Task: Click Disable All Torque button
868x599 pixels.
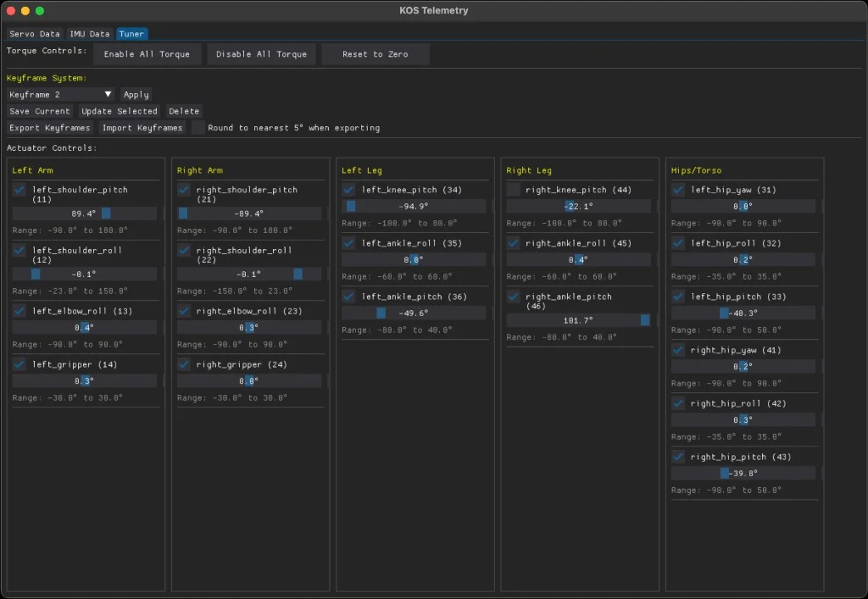Action: pyautogui.click(x=261, y=54)
